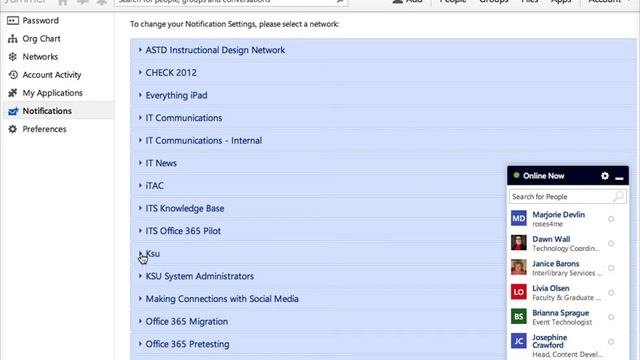This screenshot has width=640, height=360.
Task: Click the status circle beside Marjorie Devlin
Action: tap(611, 219)
